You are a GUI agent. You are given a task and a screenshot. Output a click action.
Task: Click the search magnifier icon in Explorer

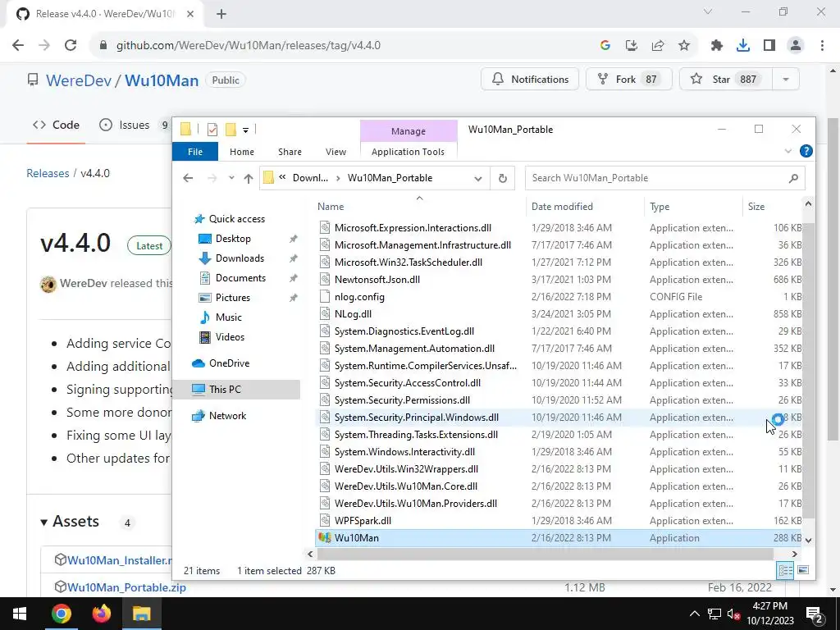pos(793,178)
